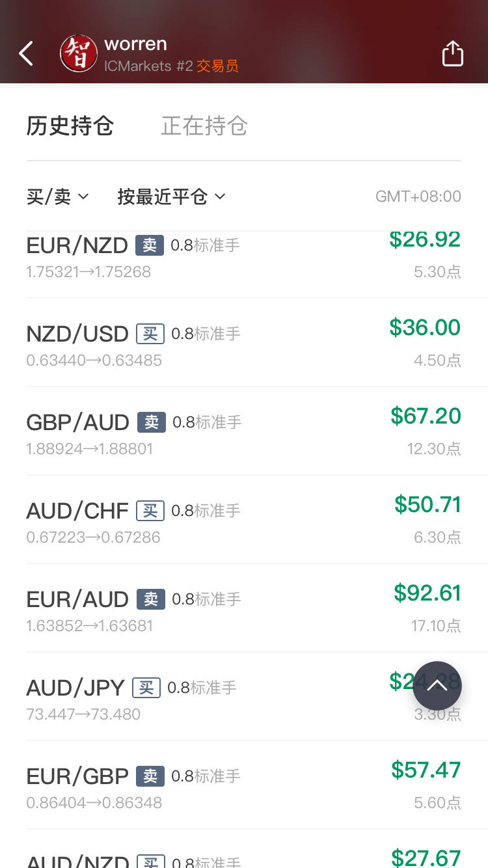Tap the GMT+08:00 timezone label
Image resolution: width=488 pixels, height=868 pixels.
[418, 196]
